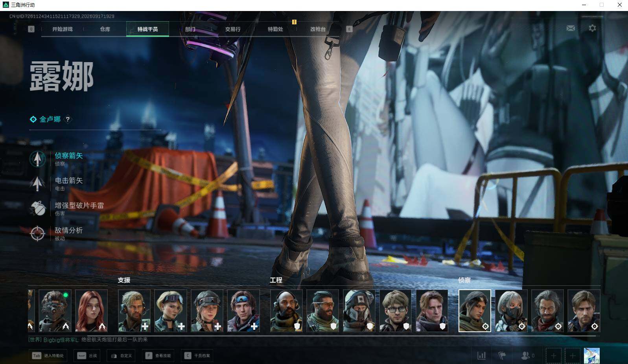
Task: Open the 改枪台 tab
Action: coord(318,29)
